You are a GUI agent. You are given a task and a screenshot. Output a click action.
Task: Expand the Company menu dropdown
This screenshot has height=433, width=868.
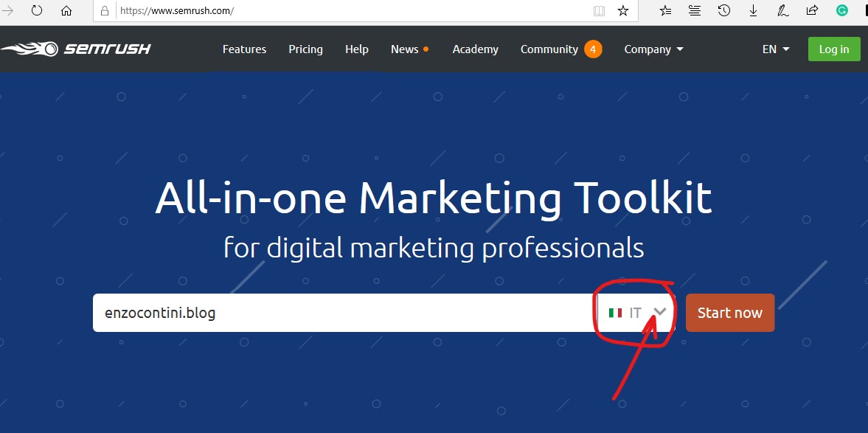pyautogui.click(x=653, y=49)
